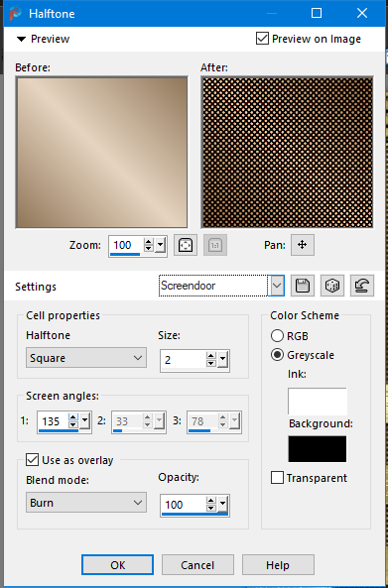Open Screen angle 1 slider dropdown arrow
Viewport: 388px width, 588px height.
click(84, 421)
